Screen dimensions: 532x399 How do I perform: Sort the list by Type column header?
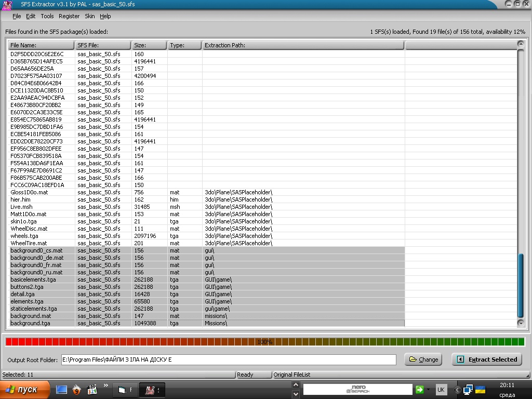(x=185, y=45)
